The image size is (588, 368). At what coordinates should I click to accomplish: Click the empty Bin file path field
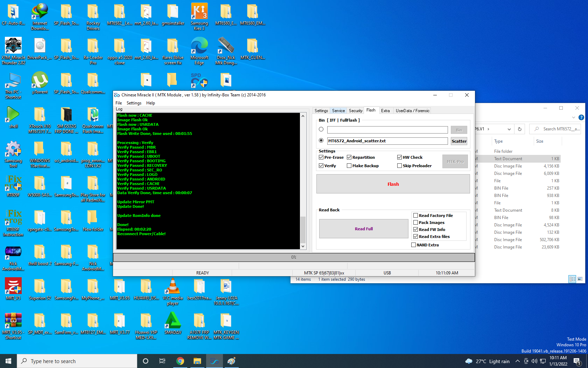[387, 130]
